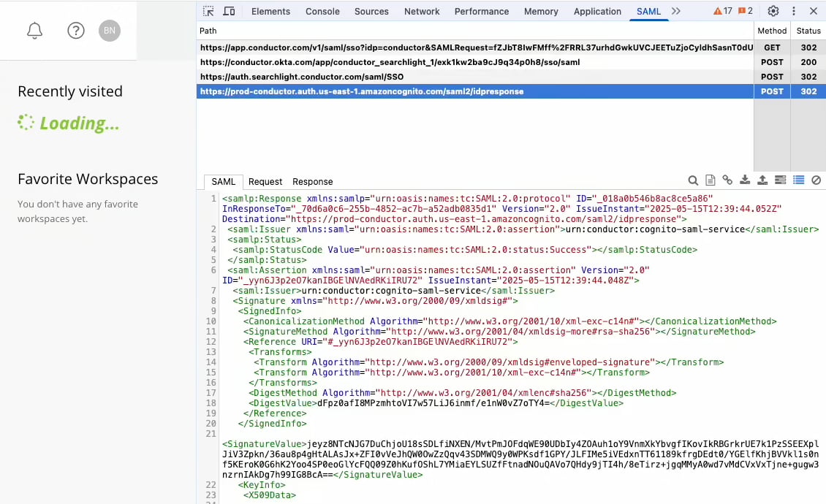This screenshot has width=826, height=504.
Task: Switch to the Application tab
Action: point(597,11)
